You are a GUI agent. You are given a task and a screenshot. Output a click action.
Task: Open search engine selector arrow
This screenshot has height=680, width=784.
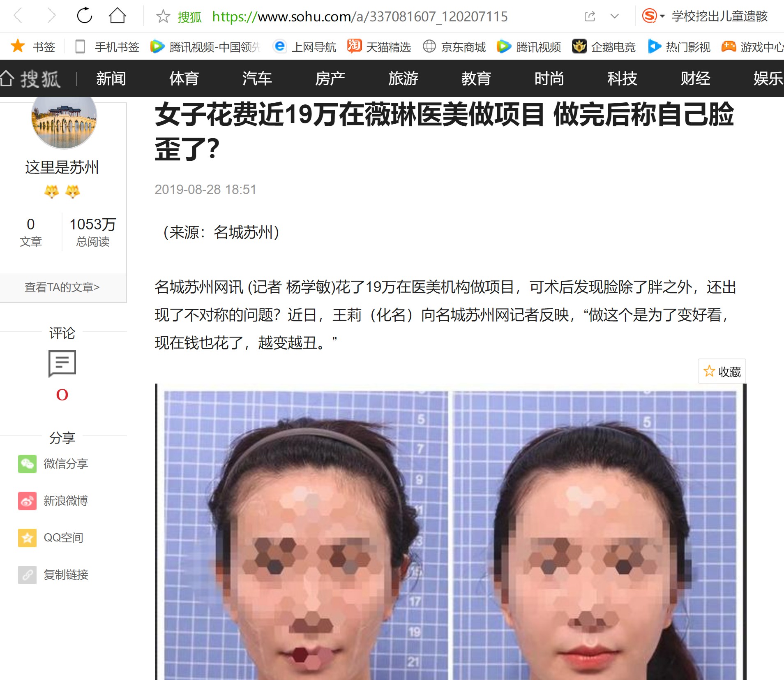[x=662, y=16]
